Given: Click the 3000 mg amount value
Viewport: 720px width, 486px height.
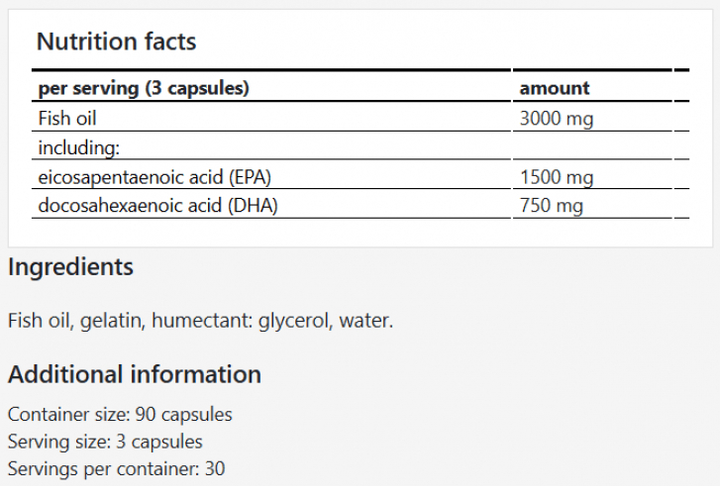Looking at the screenshot, I should [x=556, y=118].
